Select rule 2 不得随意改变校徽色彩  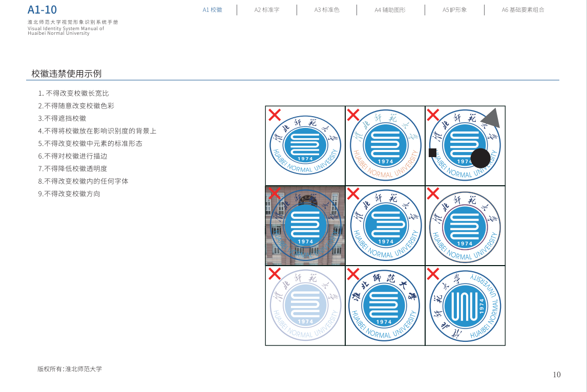[x=76, y=106]
